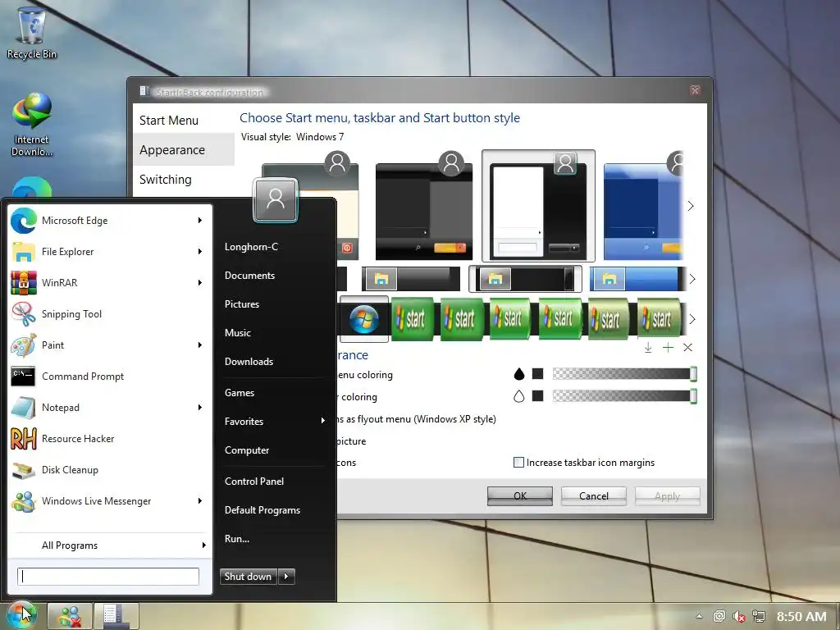Viewport: 840px width, 630px height.
Task: Switch to the Start Menu settings tab
Action: coord(184,121)
